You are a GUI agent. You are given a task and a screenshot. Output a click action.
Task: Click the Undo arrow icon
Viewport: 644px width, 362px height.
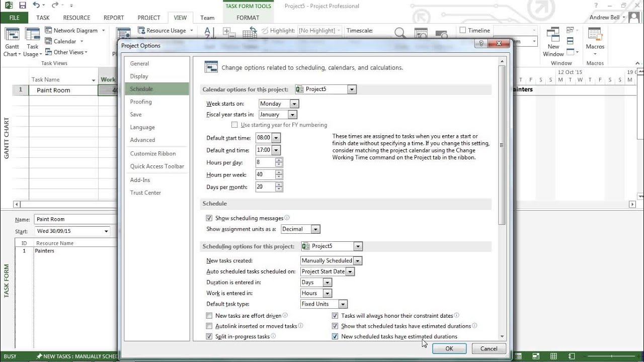coord(36,6)
